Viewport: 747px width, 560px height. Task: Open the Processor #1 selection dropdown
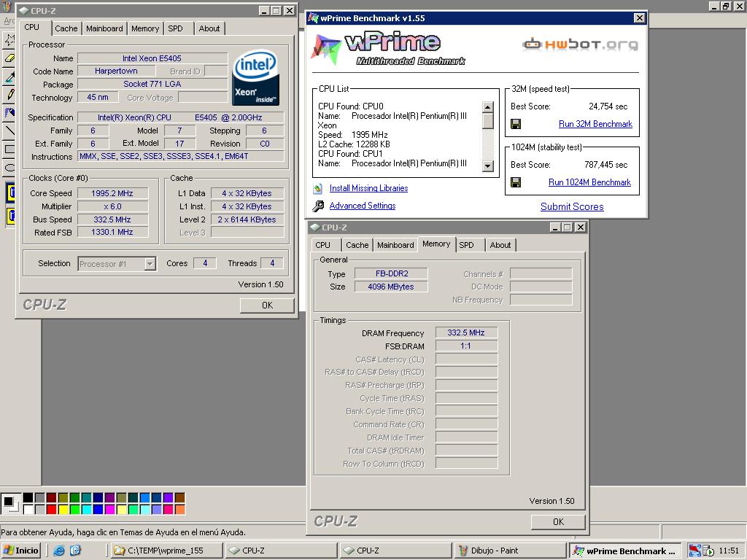[x=150, y=264]
